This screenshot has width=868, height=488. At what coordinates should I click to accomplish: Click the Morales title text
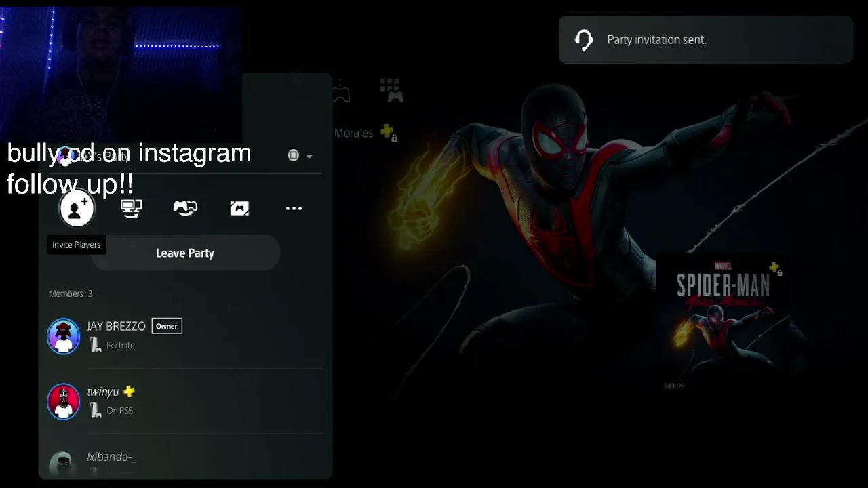353,133
